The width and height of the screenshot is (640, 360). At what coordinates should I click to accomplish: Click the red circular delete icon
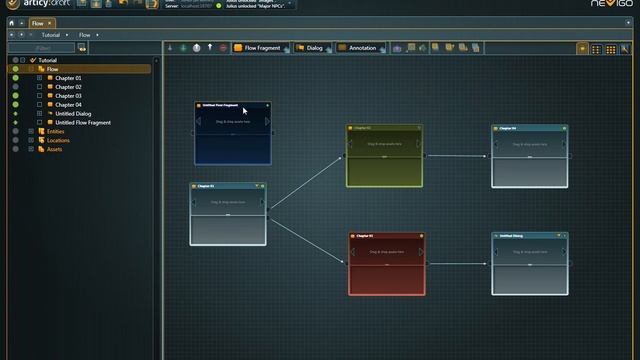point(223,48)
